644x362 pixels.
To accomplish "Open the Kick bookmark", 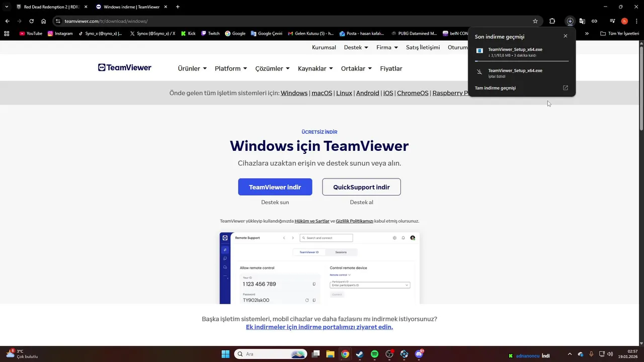I will point(188,34).
